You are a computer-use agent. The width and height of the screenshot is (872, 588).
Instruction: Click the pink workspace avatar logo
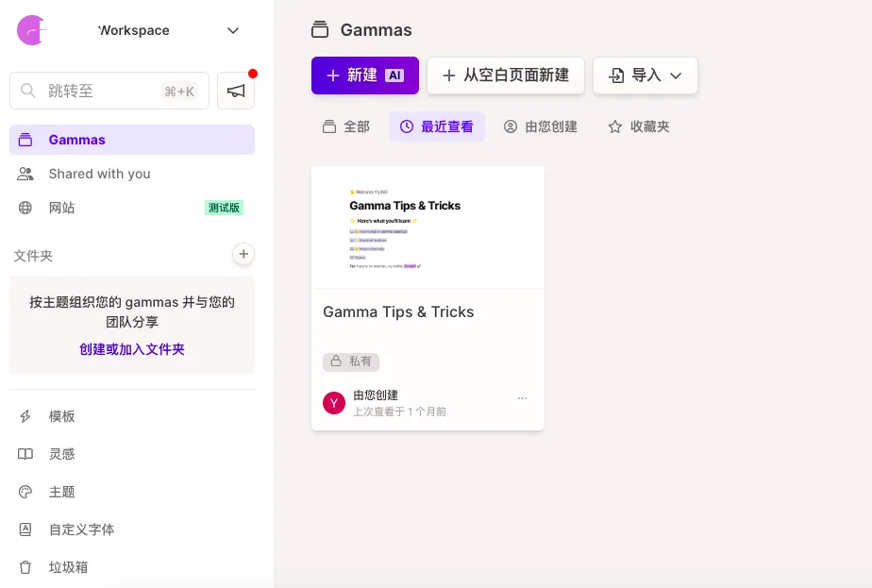[x=31, y=30]
